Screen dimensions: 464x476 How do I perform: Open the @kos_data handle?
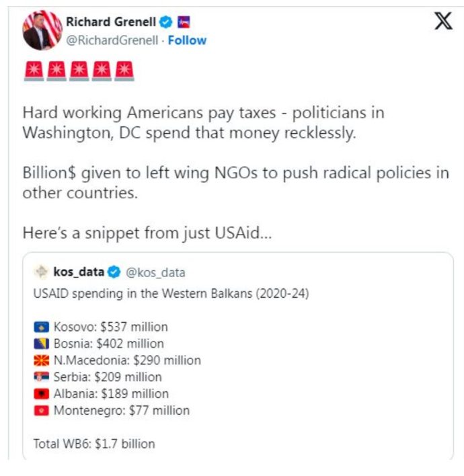click(155, 272)
